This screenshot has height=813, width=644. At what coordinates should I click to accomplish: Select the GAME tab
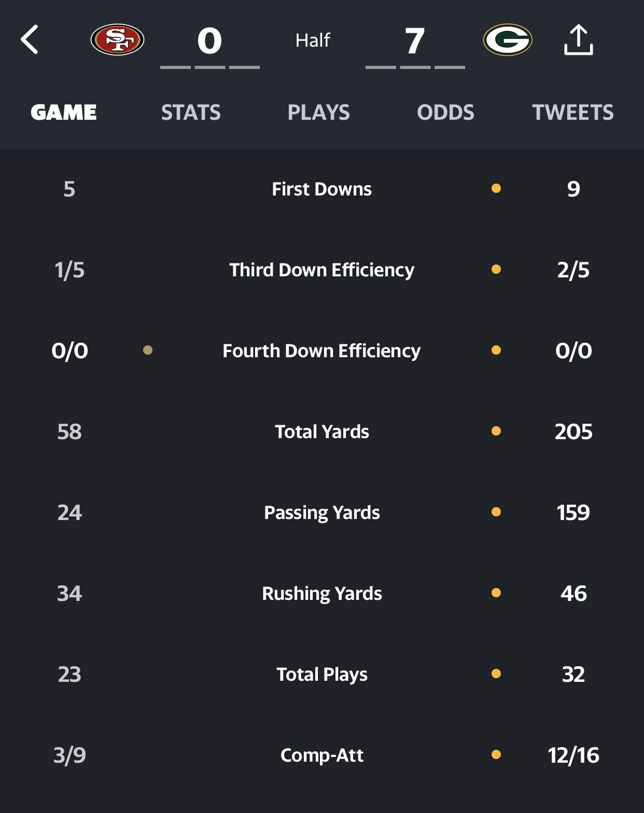64,113
